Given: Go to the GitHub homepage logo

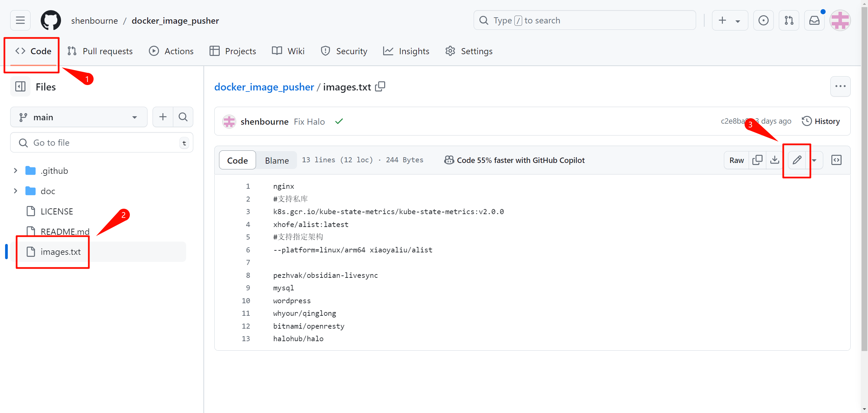Looking at the screenshot, I should pos(51,20).
